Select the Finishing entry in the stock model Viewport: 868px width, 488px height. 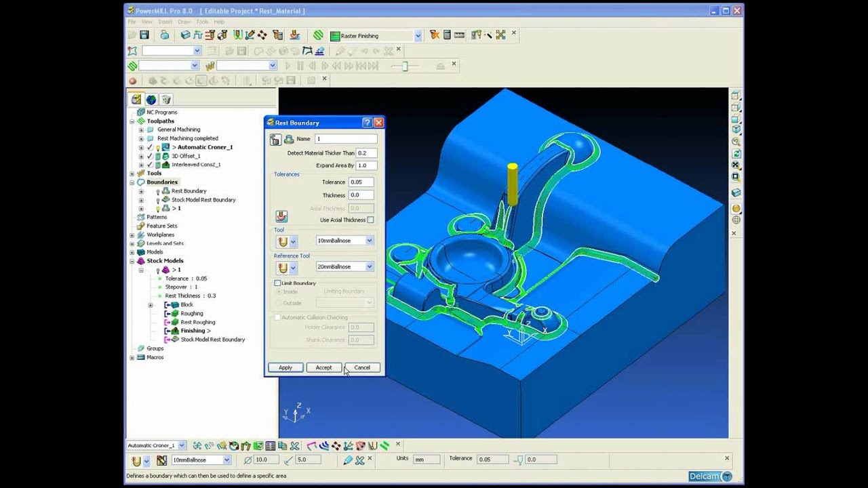coord(195,331)
